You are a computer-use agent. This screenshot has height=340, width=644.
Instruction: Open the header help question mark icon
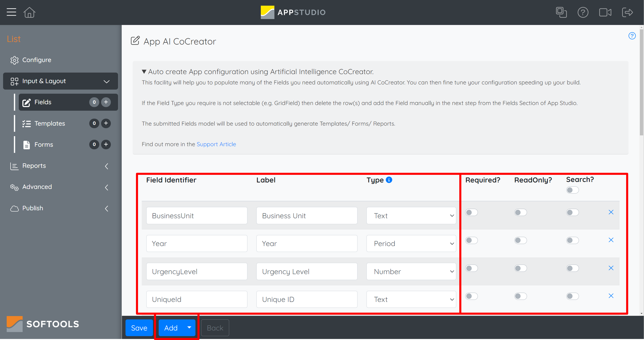pos(583,12)
